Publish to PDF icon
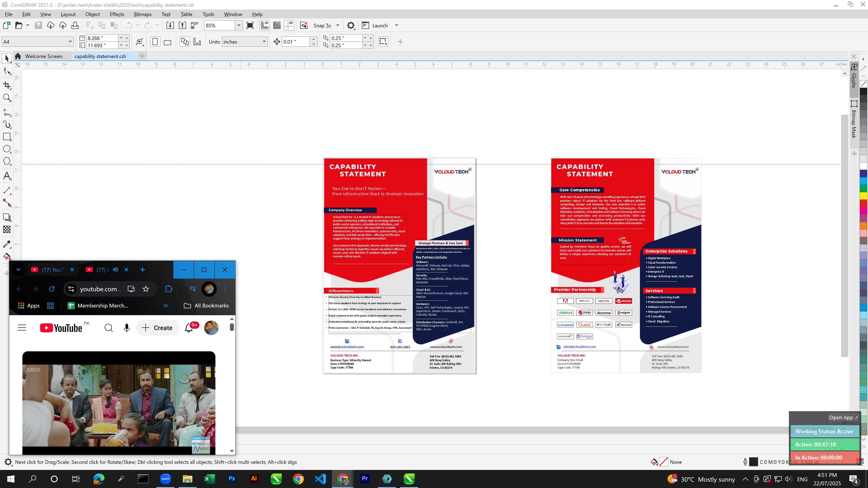 click(x=194, y=26)
